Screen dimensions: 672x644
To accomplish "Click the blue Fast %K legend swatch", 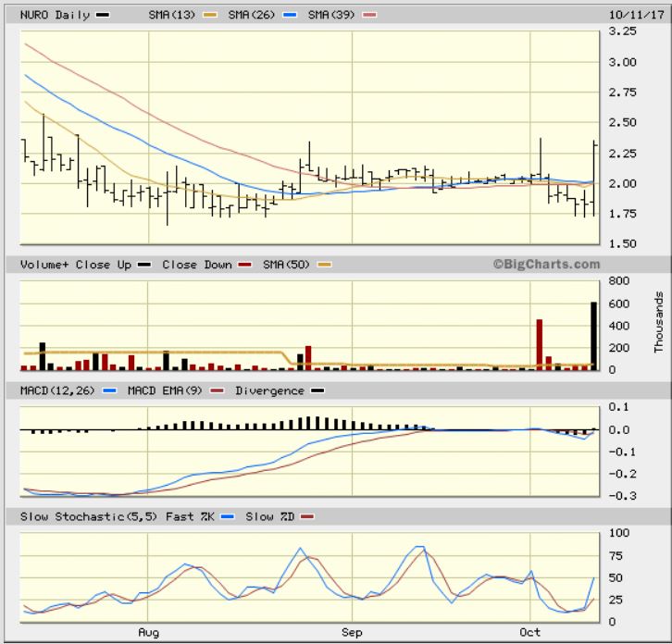I will pos(228,517).
